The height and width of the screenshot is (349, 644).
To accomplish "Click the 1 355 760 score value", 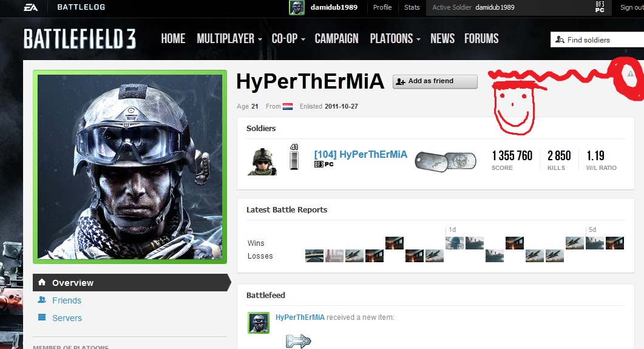I will coord(512,156).
